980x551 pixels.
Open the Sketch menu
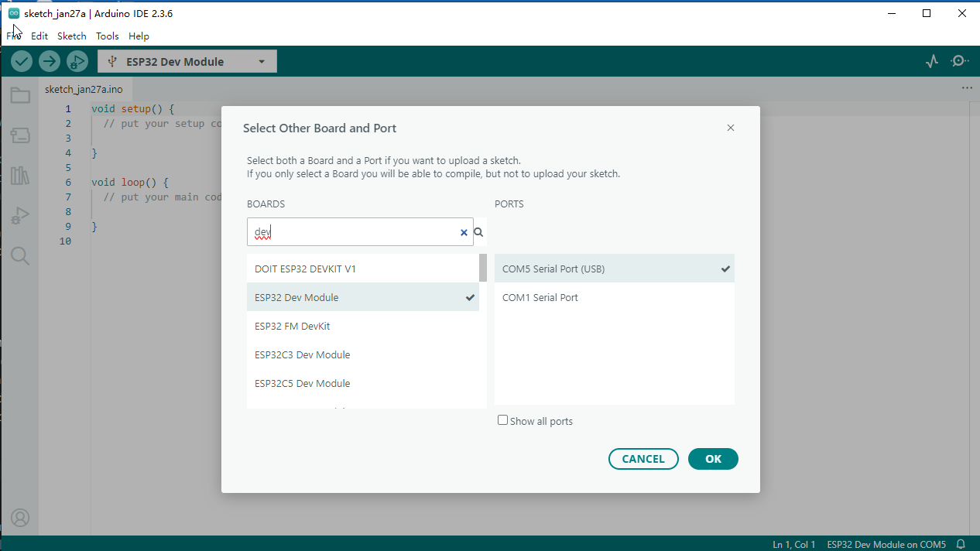click(x=72, y=36)
